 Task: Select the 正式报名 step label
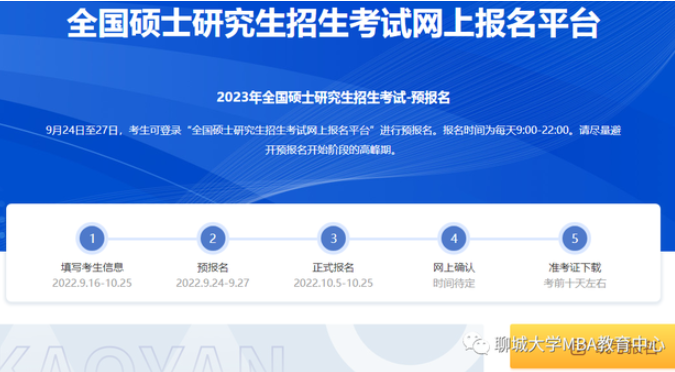(333, 267)
